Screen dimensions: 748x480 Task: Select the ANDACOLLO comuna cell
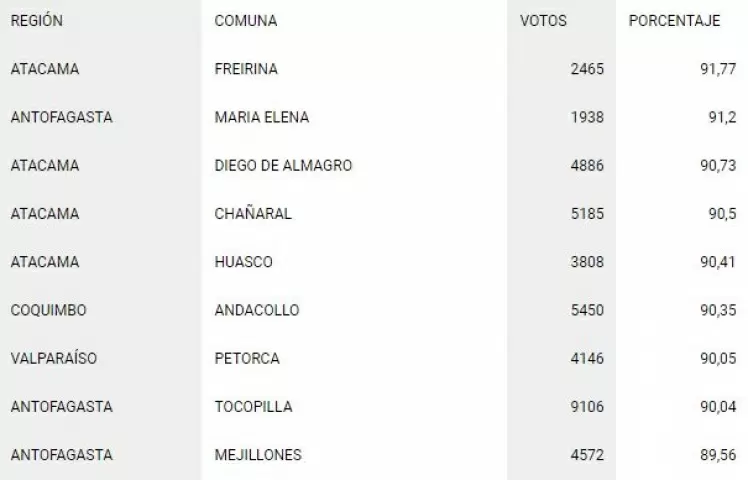coord(257,310)
